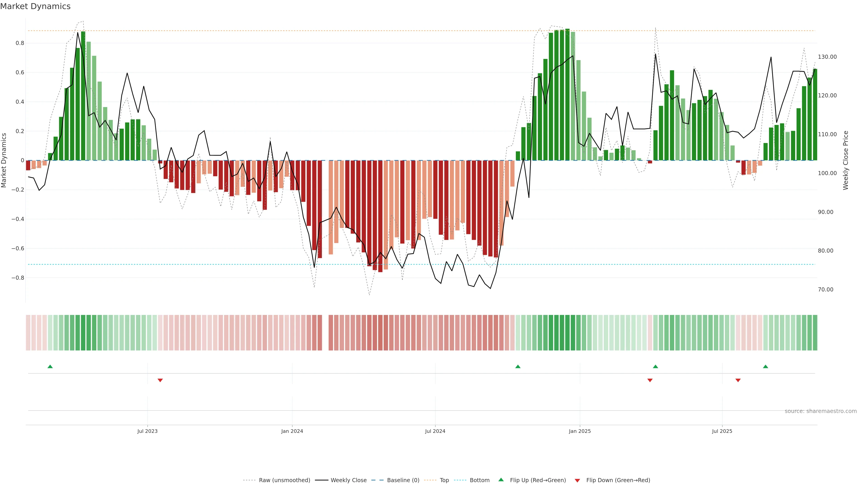Click the Market Dynamics chart title
Screen dimensions: 868x488
tap(35, 6)
